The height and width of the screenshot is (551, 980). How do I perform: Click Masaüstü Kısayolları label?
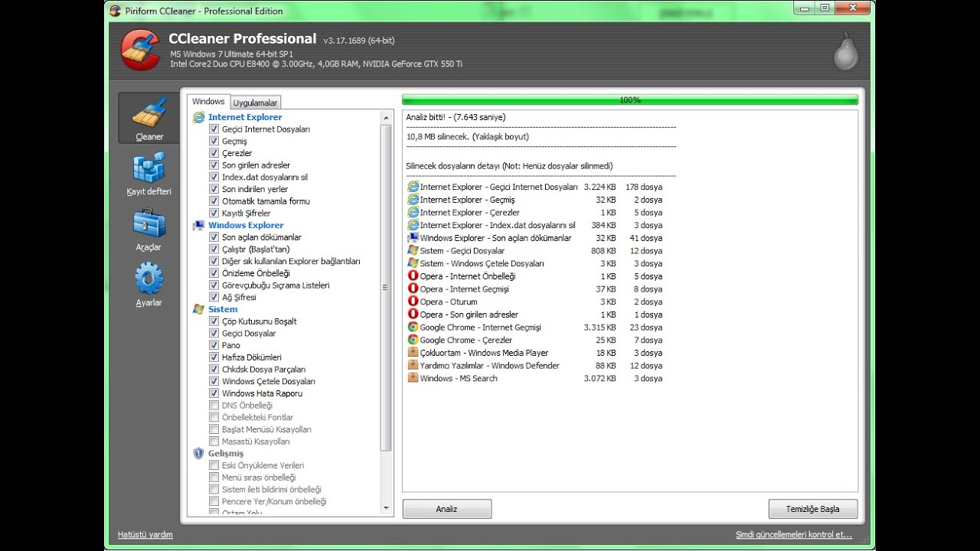(256, 442)
